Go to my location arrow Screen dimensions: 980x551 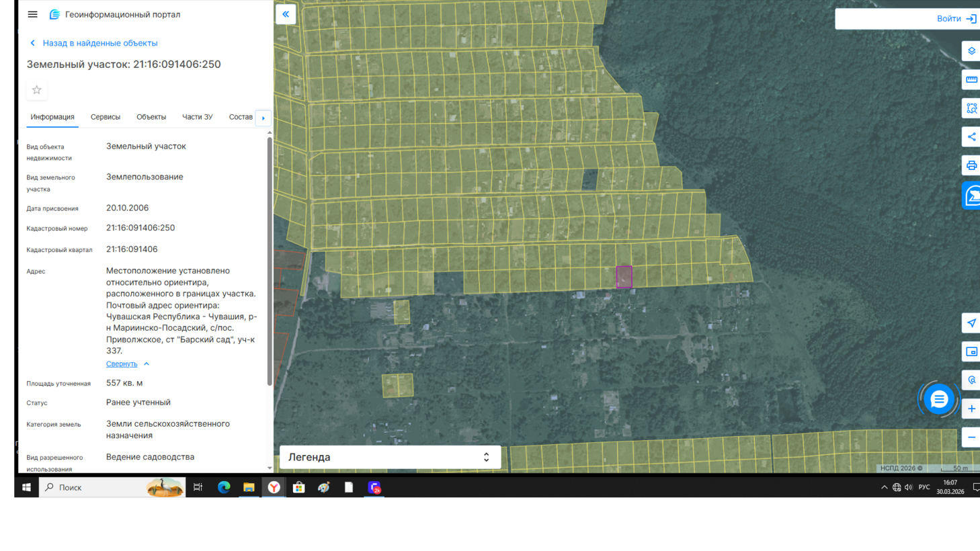tap(971, 323)
